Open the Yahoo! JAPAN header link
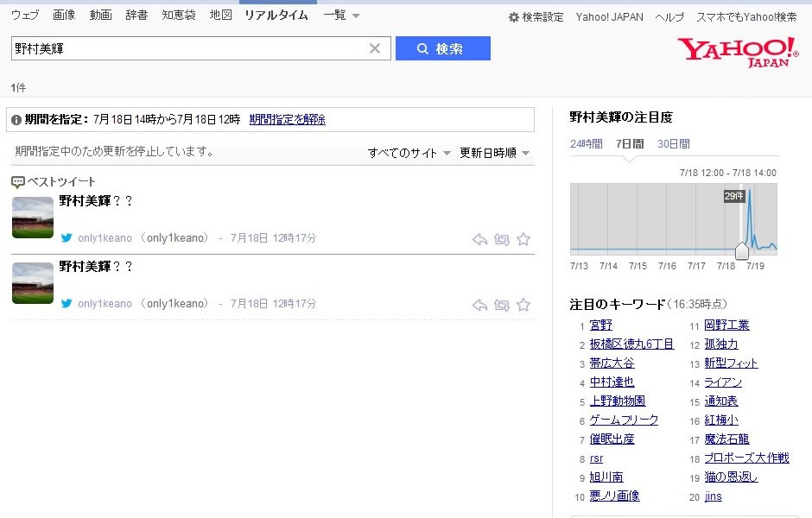Screen dimensions: 812x518 point(610,17)
